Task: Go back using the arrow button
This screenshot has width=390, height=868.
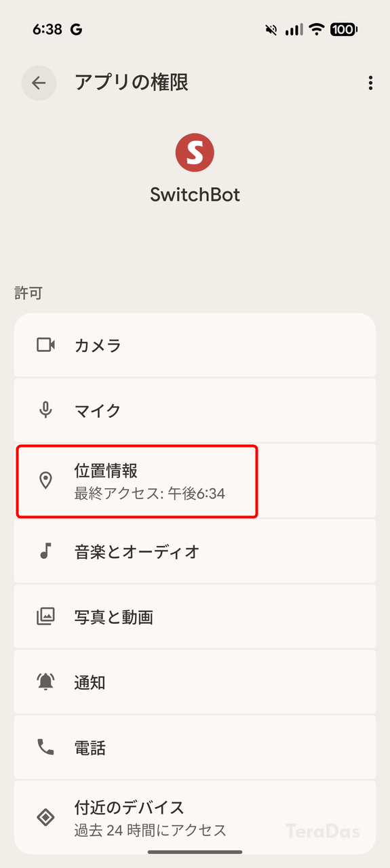Action: tap(39, 83)
